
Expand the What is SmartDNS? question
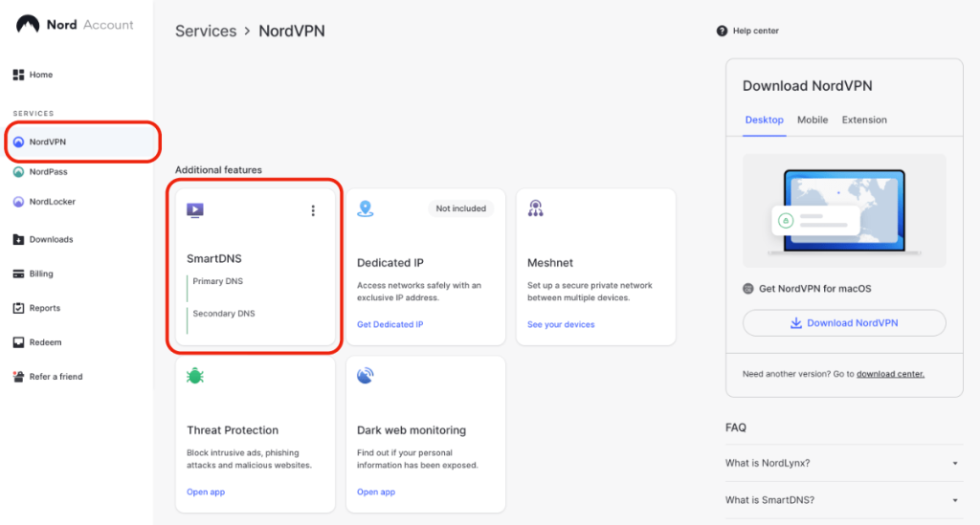844,500
